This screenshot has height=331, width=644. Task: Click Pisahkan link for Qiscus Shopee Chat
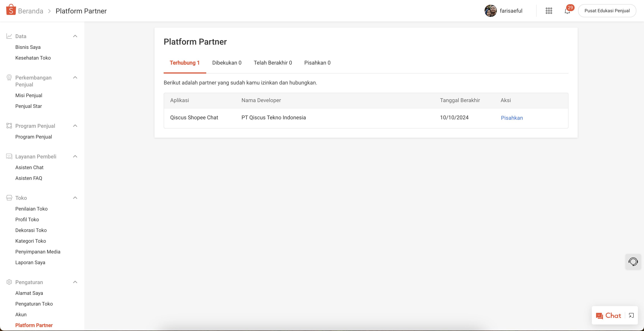512,118
